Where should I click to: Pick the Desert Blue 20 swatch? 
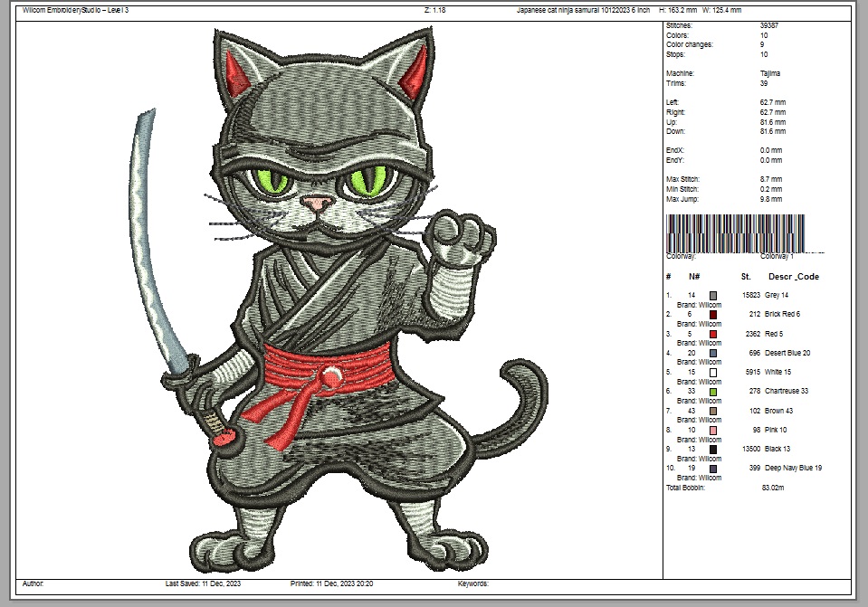click(713, 353)
